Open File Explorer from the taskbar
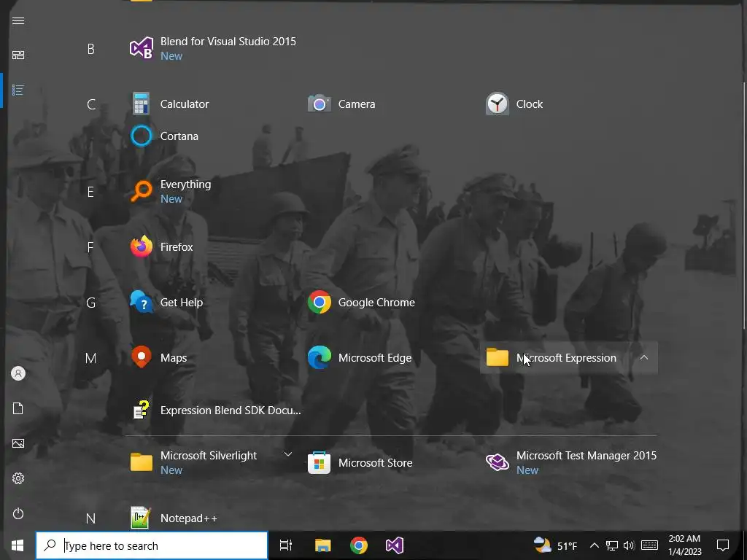Screen dimensions: 747x560 (x=322, y=545)
